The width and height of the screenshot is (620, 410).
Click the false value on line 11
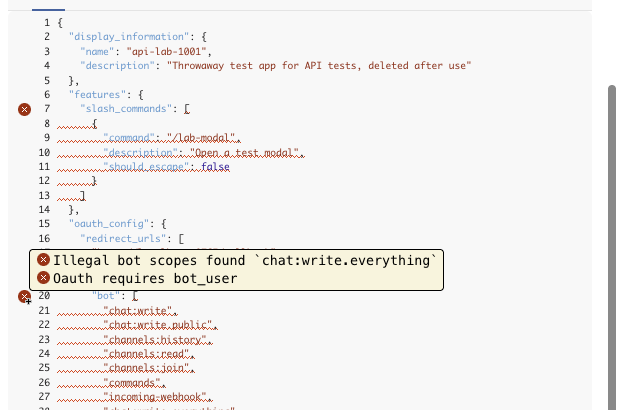click(215, 166)
